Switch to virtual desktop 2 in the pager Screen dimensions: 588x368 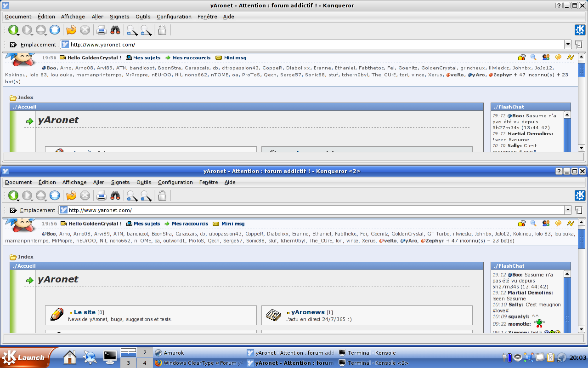point(145,353)
